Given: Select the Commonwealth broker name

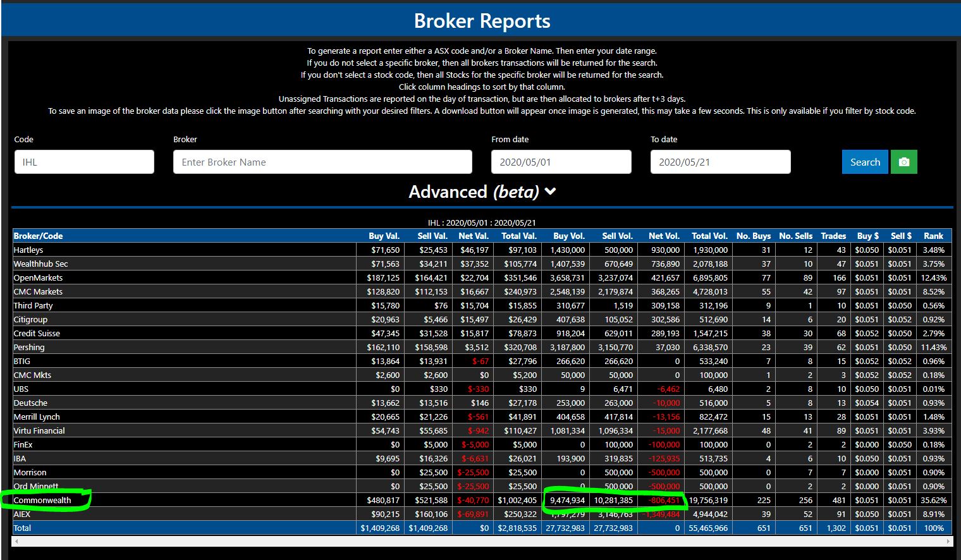Looking at the screenshot, I should (42, 500).
